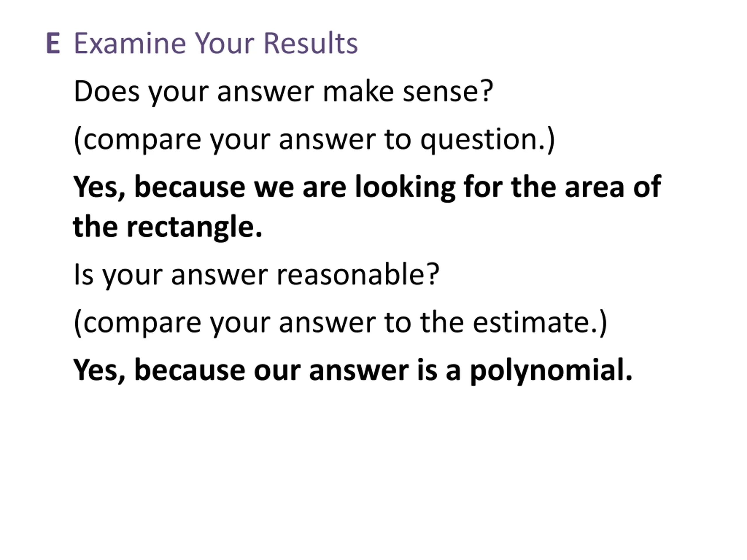Screen dimensions: 747x560
Task: Select the Examine Your Results heading
Action: pyautogui.click(x=216, y=43)
